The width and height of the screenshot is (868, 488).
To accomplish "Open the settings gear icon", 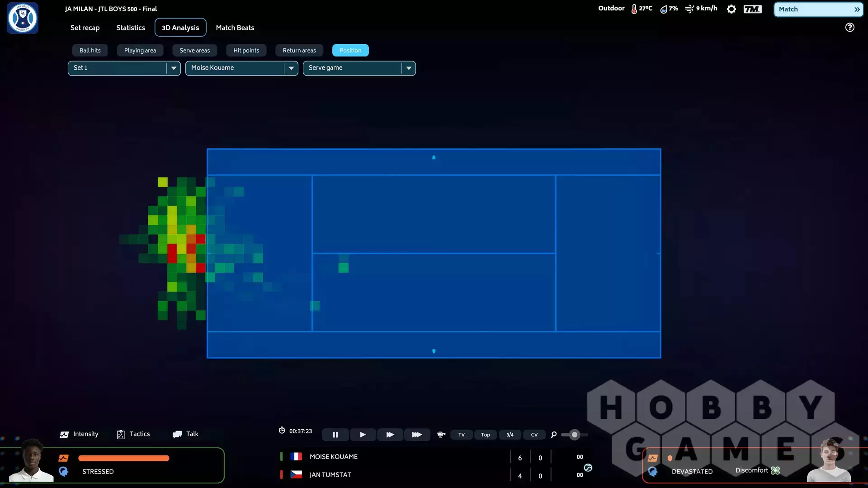I will pos(731,9).
